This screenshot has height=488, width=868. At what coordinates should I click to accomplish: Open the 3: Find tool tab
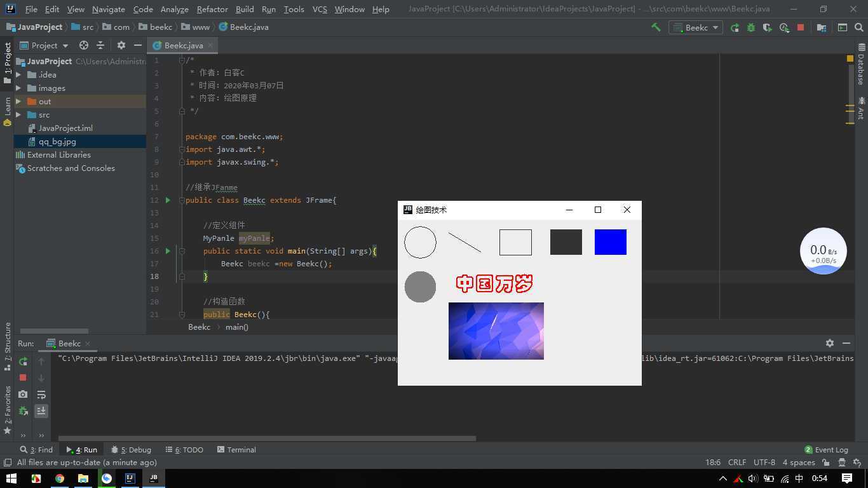[36, 449]
